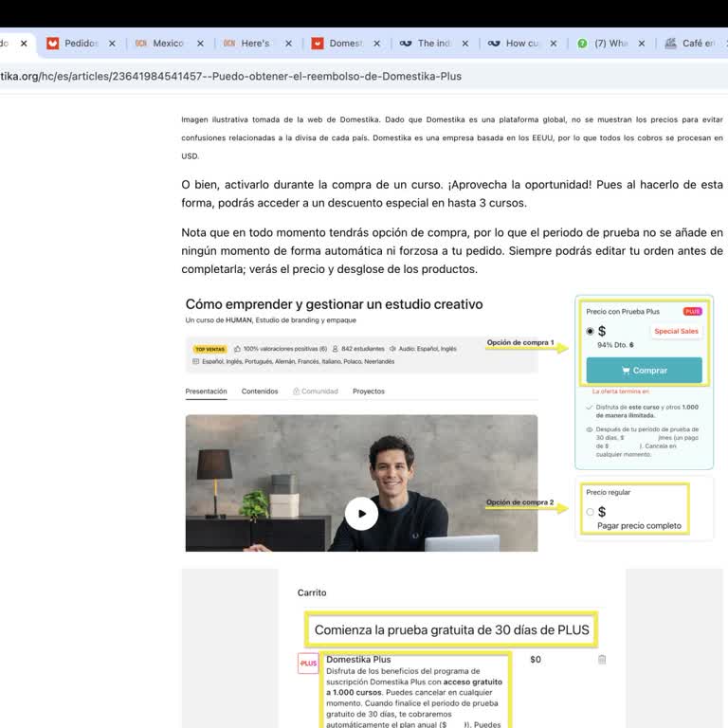Screen dimensions: 728x728
Task: Click the shopping cart icon in Comprar
Action: coord(626,371)
